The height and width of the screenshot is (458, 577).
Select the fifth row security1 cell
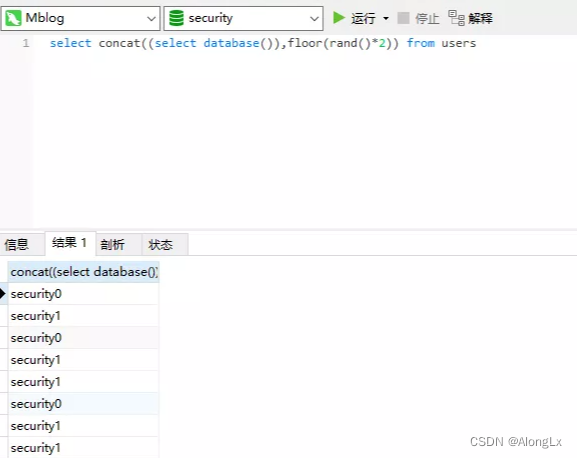(x=83, y=382)
